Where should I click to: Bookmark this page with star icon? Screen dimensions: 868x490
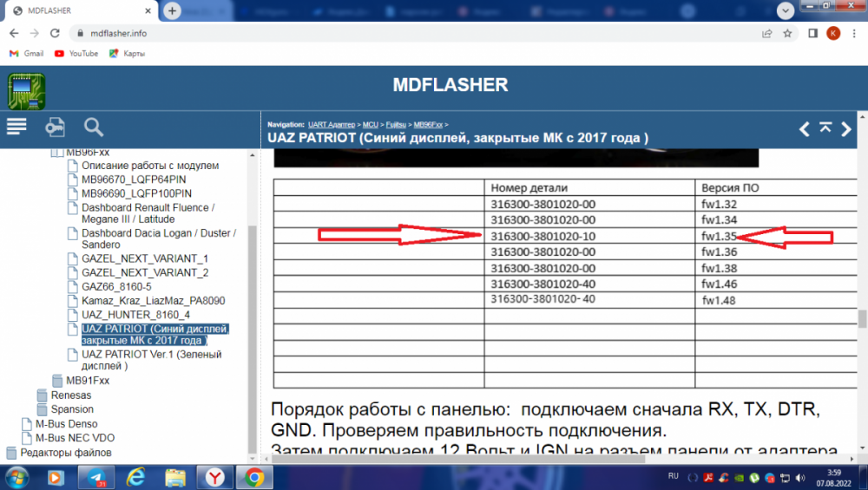[787, 33]
